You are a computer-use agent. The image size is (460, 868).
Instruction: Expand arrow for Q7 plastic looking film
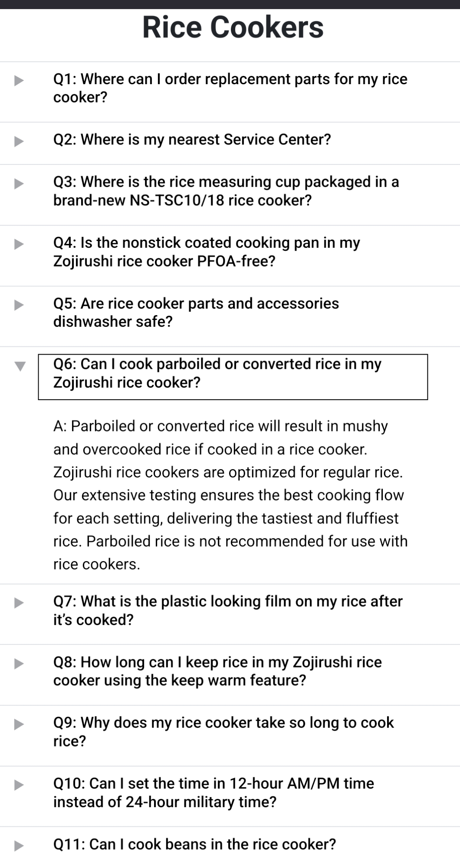[19, 602]
